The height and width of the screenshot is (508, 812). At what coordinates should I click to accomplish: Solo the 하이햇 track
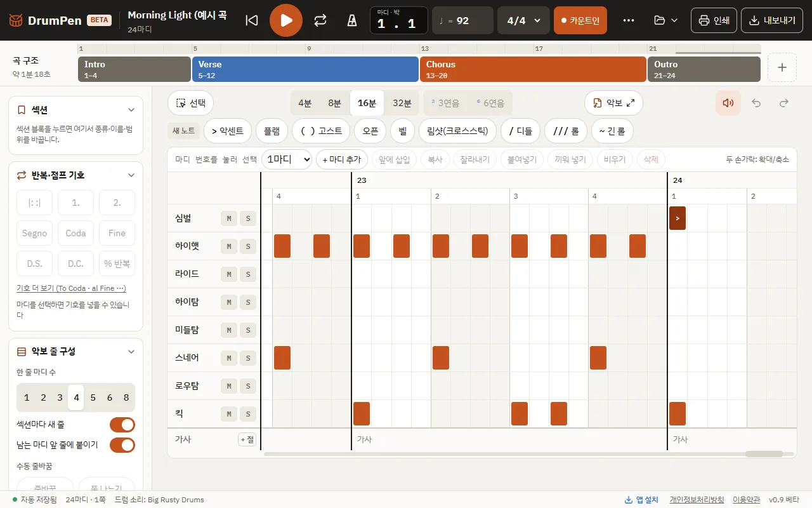[x=248, y=246]
